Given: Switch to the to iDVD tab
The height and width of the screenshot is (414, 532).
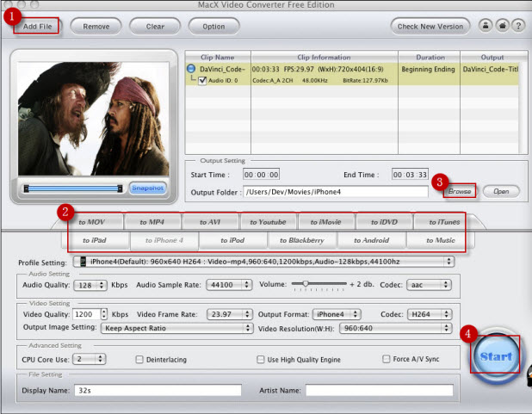Looking at the screenshot, I should coord(384,222).
